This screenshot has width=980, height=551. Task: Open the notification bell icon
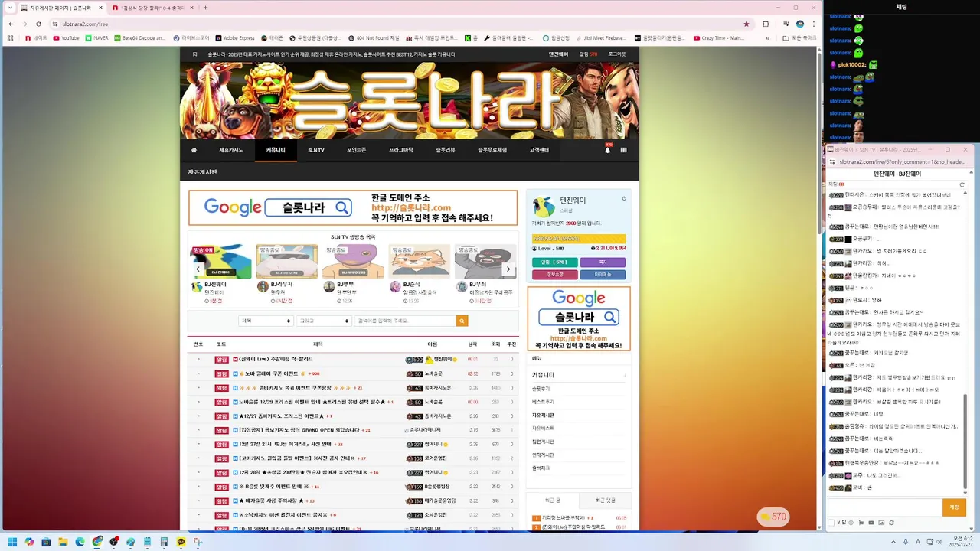pyautogui.click(x=608, y=150)
